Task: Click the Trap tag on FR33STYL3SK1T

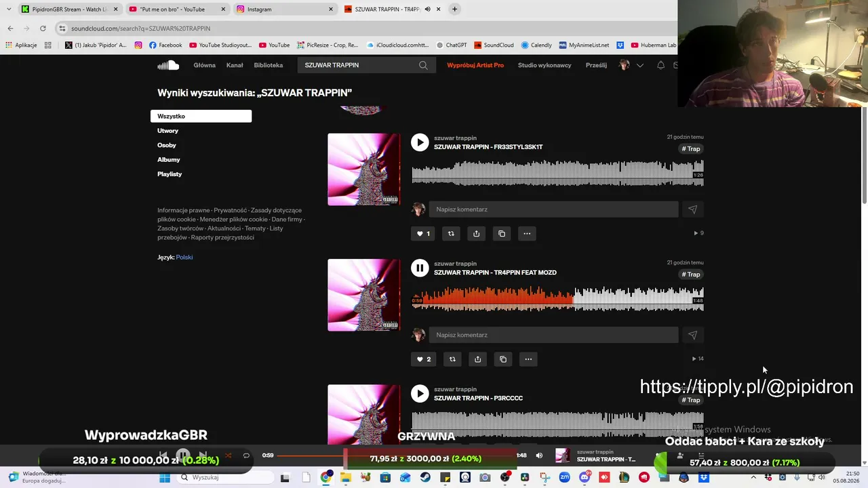Action: (x=691, y=149)
